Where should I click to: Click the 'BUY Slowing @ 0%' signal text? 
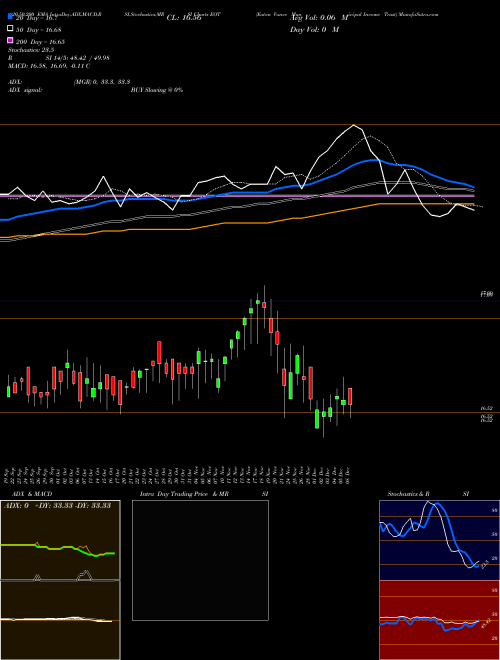pos(157,90)
